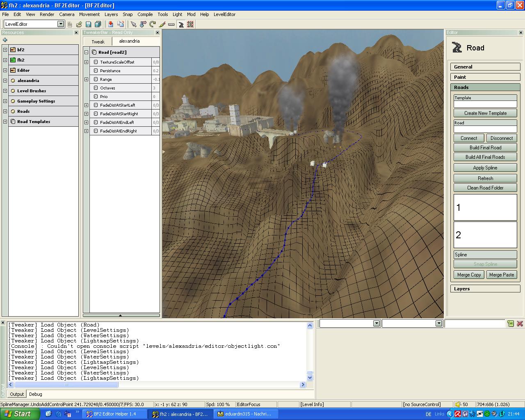
Task: Click the red grid toolbar icon
Action: [190, 24]
